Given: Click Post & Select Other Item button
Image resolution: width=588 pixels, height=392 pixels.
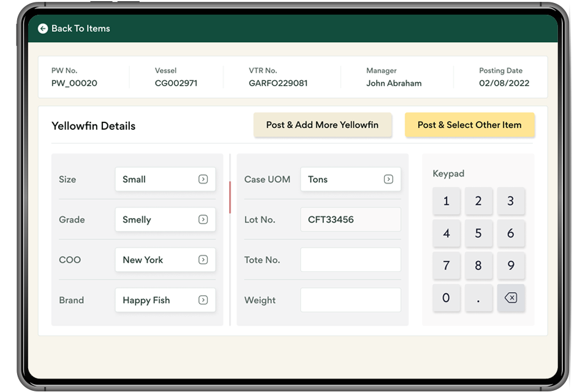Looking at the screenshot, I should pyautogui.click(x=469, y=125).
